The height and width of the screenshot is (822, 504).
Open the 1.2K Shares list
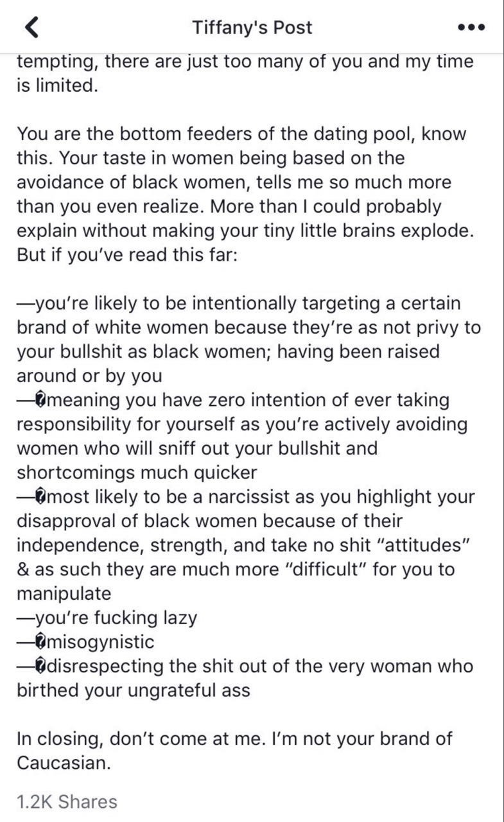click(x=67, y=801)
